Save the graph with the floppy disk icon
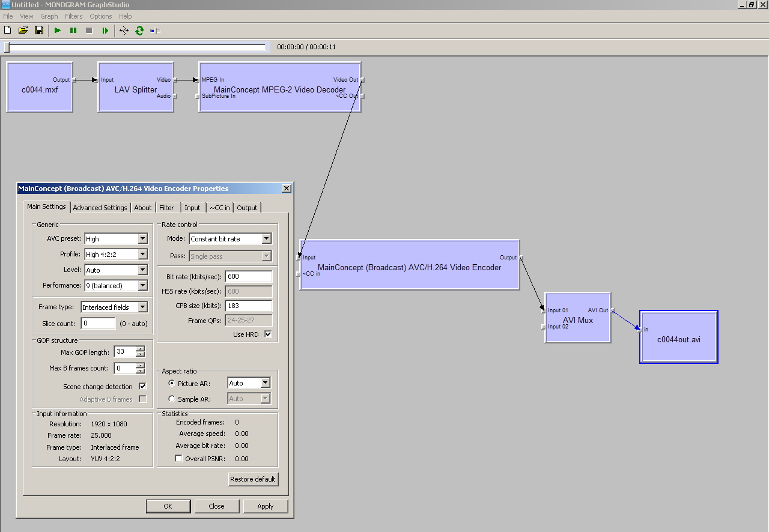Screen dimensions: 769x532 (39, 30)
